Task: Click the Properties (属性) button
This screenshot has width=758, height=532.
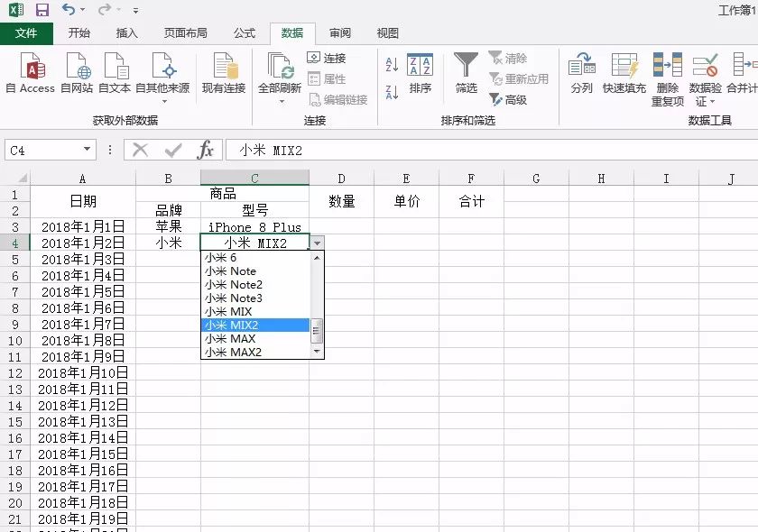Action: click(327, 78)
